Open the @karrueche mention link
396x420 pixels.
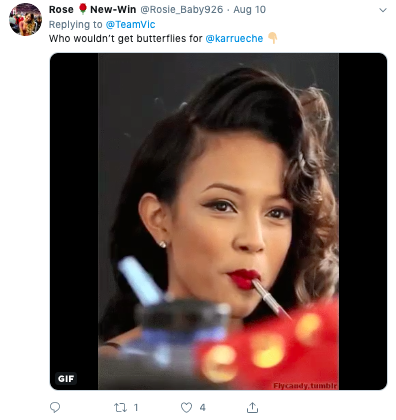[x=234, y=39]
